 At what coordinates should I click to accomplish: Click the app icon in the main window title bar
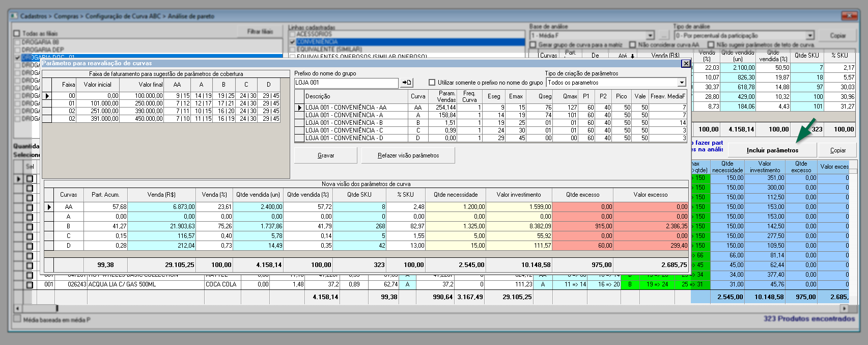coord(15,16)
